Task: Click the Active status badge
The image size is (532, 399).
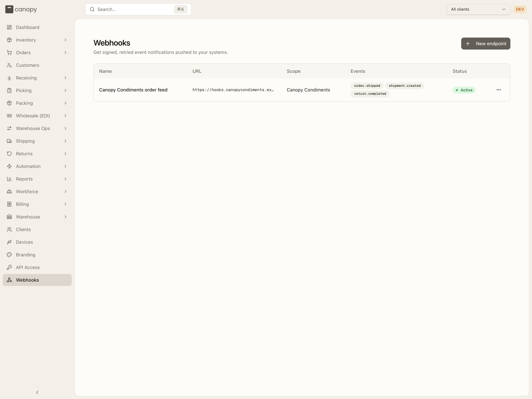Action: tap(464, 90)
